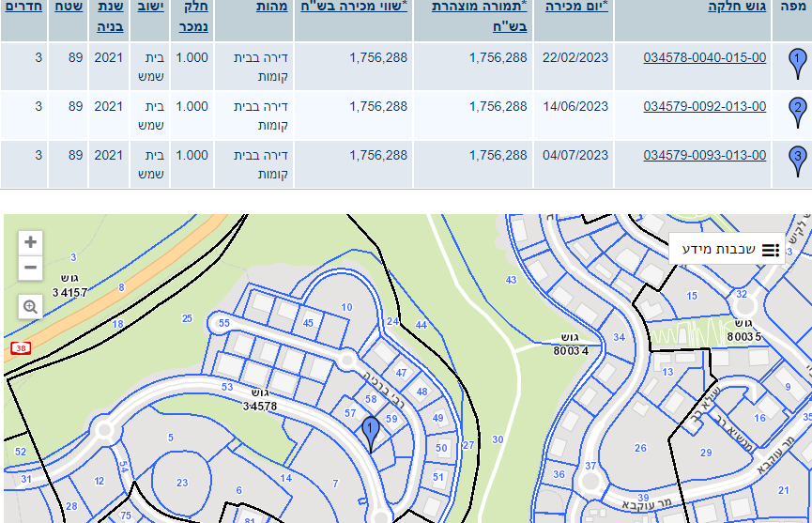Open parcel link 034579-0093-013-00
812x523 pixels.
tap(704, 155)
